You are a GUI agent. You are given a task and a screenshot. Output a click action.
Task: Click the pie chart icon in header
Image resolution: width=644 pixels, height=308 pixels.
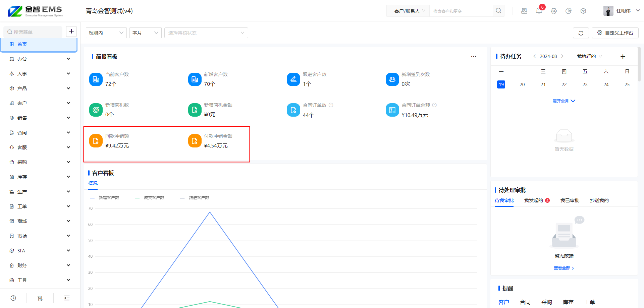pyautogui.click(x=569, y=11)
